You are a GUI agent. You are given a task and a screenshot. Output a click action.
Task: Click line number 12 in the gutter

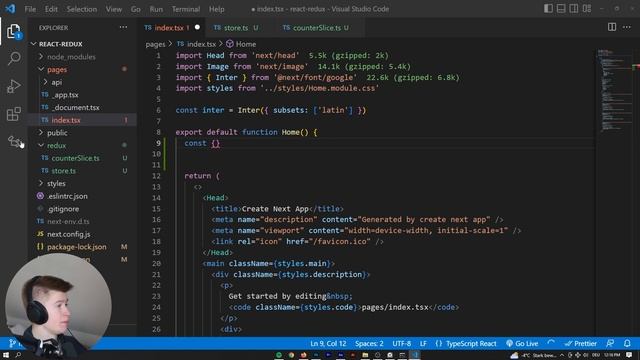coord(156,176)
